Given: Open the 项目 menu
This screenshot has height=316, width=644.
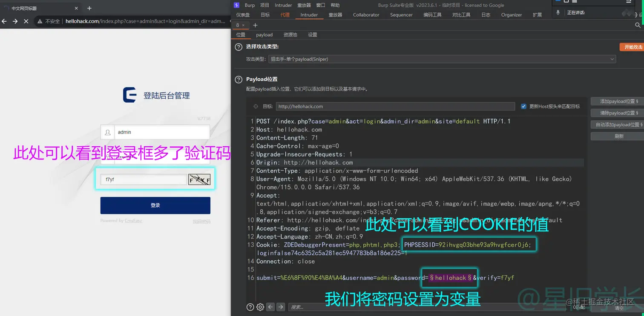Looking at the screenshot, I should click(265, 5).
